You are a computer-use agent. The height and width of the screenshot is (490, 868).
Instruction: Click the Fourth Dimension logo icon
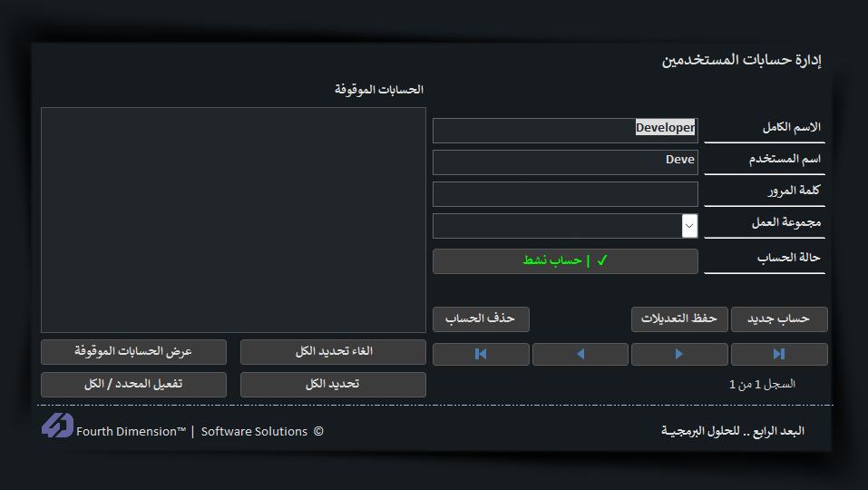tap(57, 426)
